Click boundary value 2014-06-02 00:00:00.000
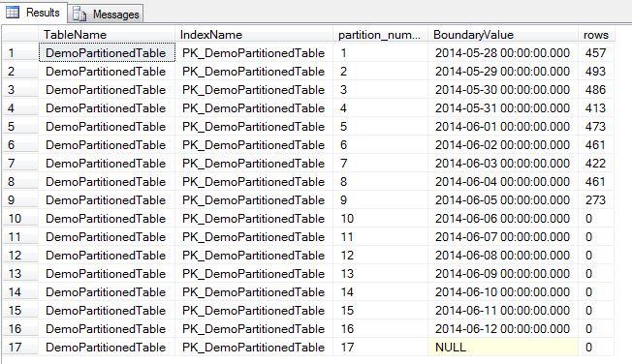The height and width of the screenshot is (364, 632). pyautogui.click(x=503, y=145)
